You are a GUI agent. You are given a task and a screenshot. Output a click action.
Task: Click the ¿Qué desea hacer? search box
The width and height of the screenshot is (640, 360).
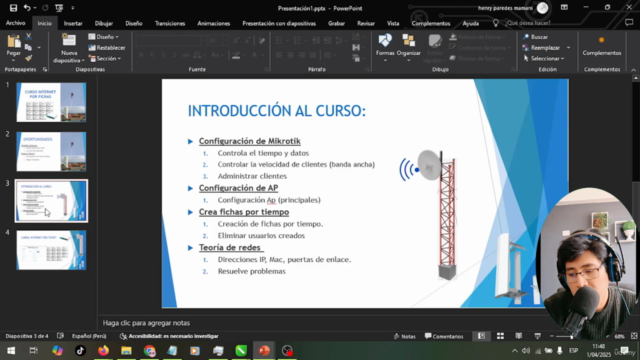(528, 23)
